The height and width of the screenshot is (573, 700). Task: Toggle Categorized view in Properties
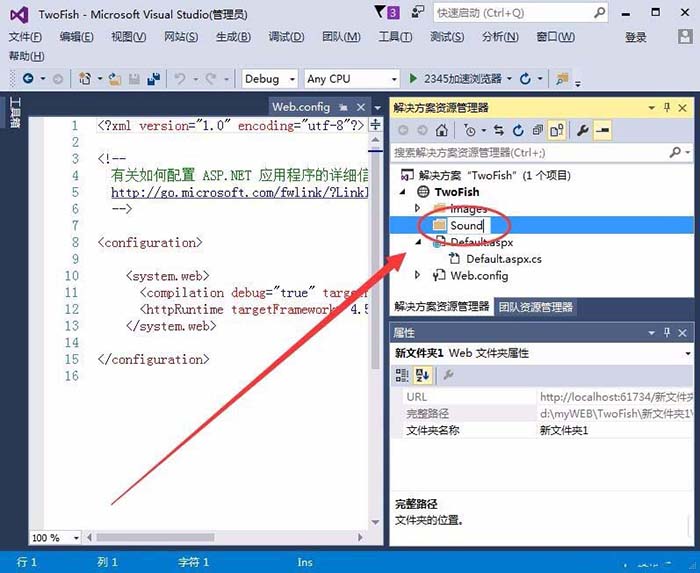click(x=402, y=375)
